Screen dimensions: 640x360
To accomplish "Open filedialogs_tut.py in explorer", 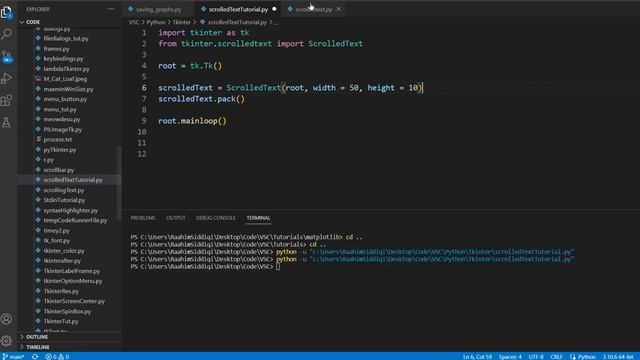I will coord(66,38).
